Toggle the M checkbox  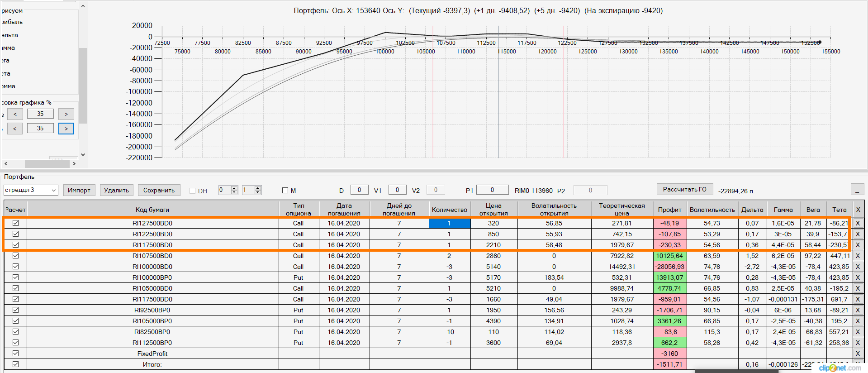coord(285,191)
